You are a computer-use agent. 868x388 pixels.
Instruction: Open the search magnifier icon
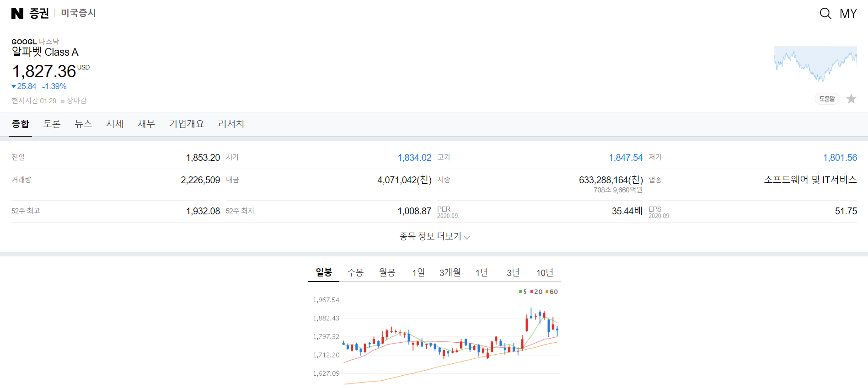pos(825,14)
